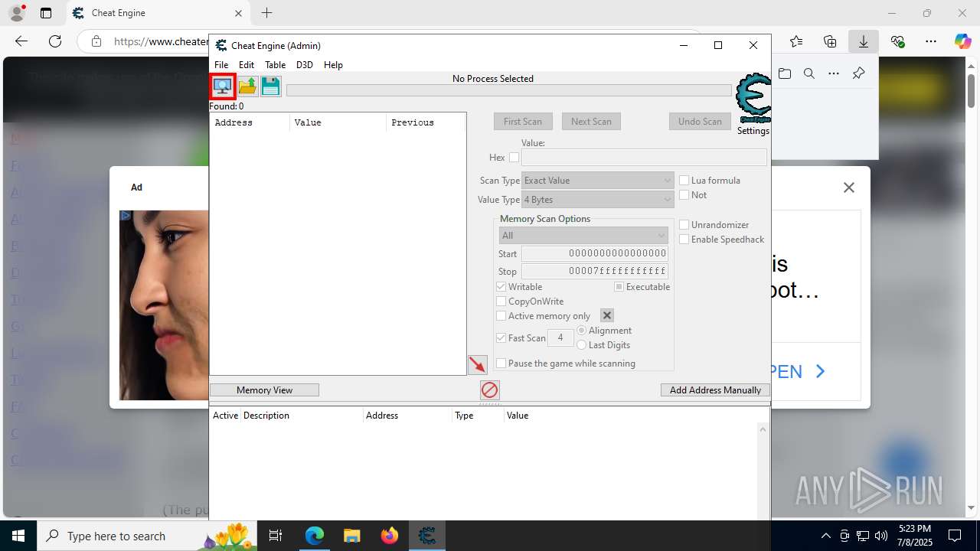
Task: Click the Start address field
Action: click(595, 253)
